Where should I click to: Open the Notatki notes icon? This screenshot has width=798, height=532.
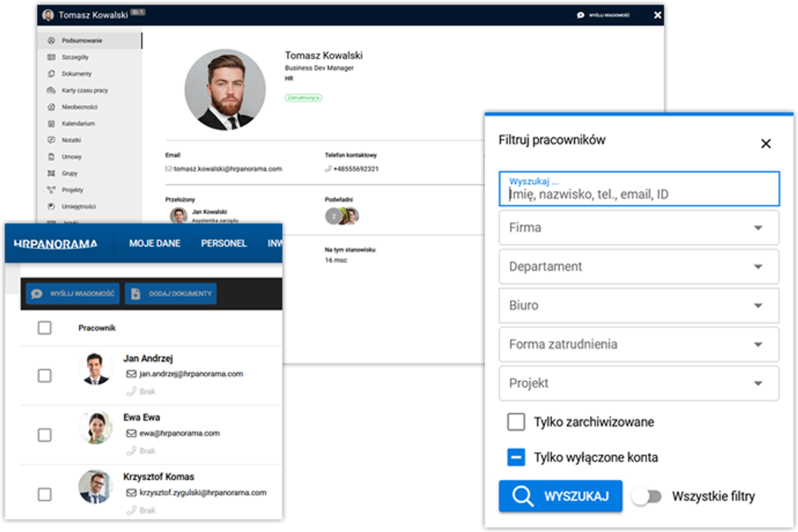(51, 140)
